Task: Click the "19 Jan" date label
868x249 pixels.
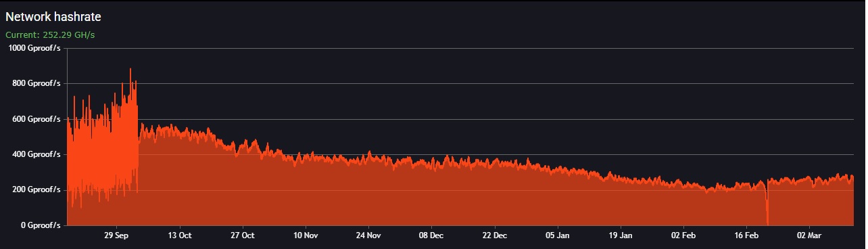Action: click(x=620, y=235)
